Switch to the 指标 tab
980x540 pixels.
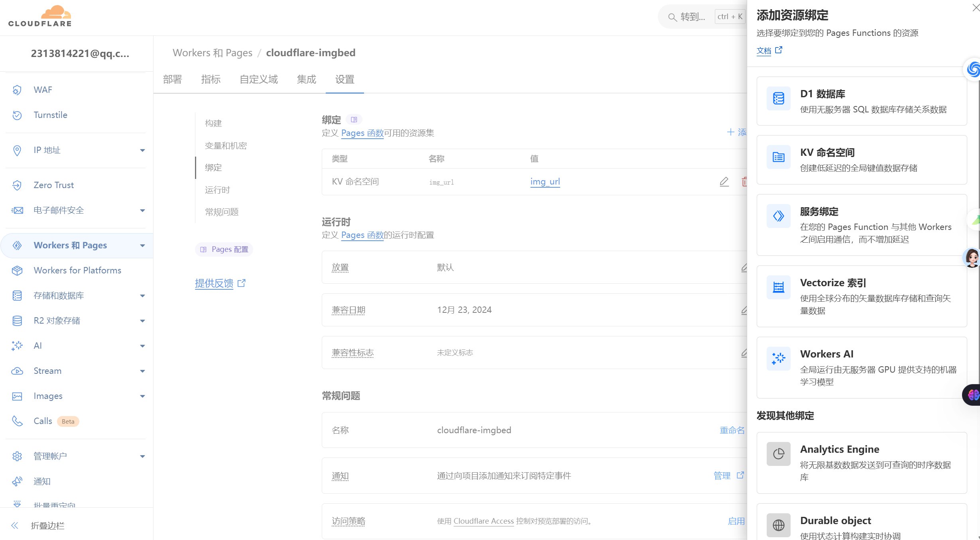211,79
